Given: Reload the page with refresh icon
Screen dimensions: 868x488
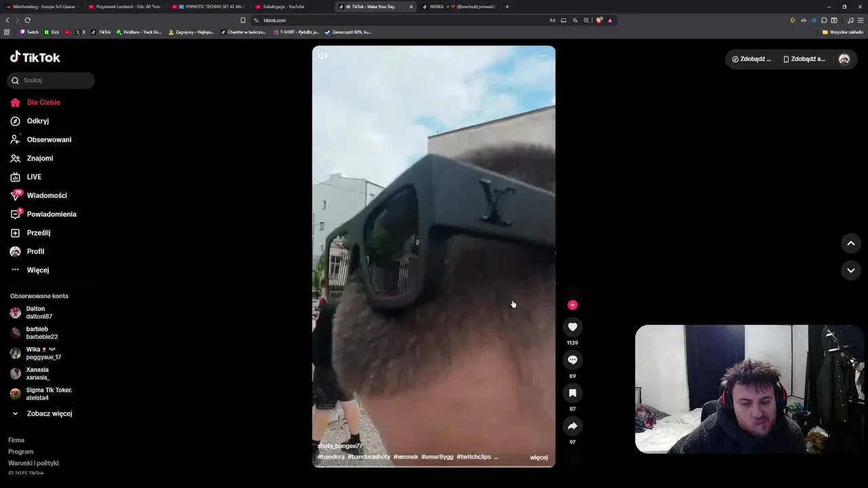Looking at the screenshot, I should pos(28,20).
